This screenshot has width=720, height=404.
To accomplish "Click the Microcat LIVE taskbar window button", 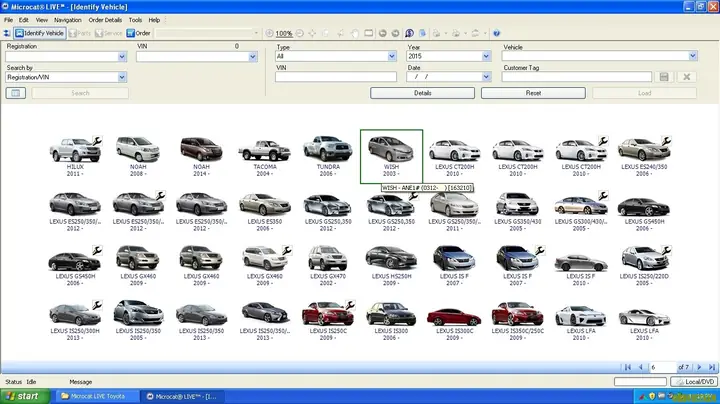I will 181,396.
